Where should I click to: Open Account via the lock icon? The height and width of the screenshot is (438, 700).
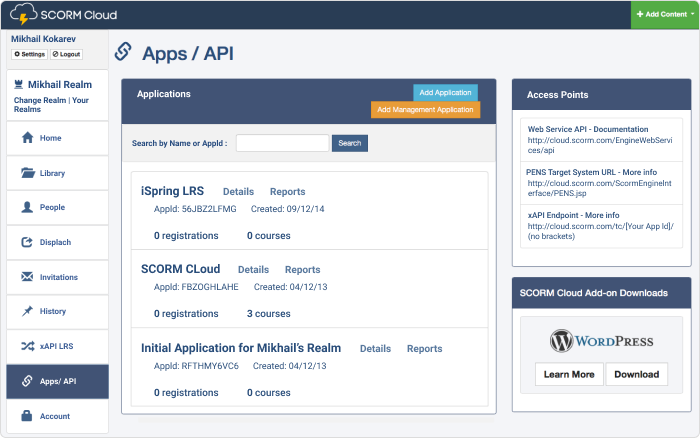tap(27, 415)
